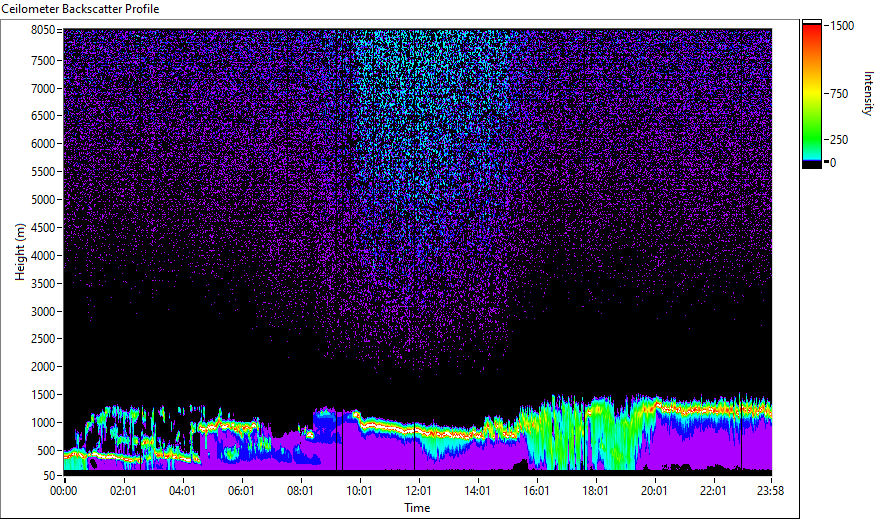Click the Ceilometer Backscatter Profile title
Screen dimensions: 878x519
(x=80, y=9)
